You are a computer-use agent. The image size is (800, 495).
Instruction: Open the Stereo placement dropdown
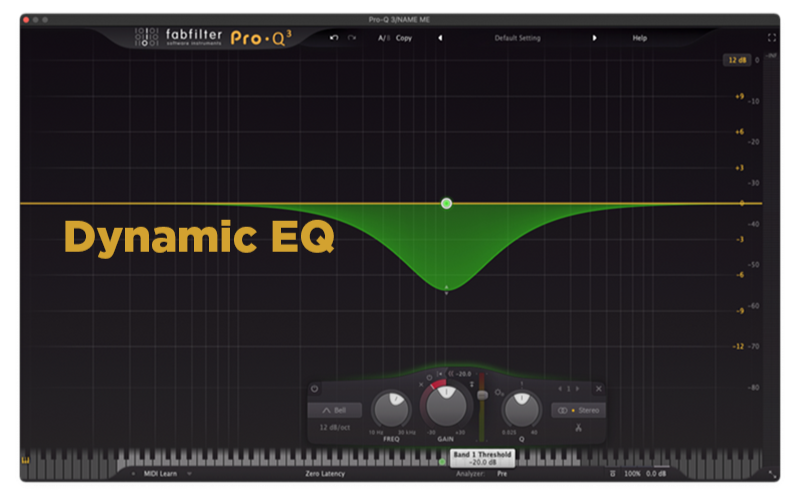pyautogui.click(x=579, y=410)
